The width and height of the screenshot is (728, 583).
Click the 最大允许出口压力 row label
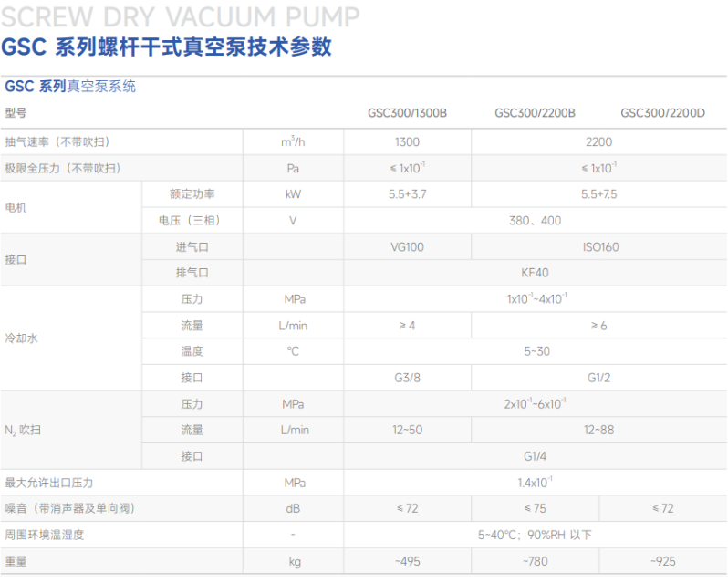click(x=49, y=483)
